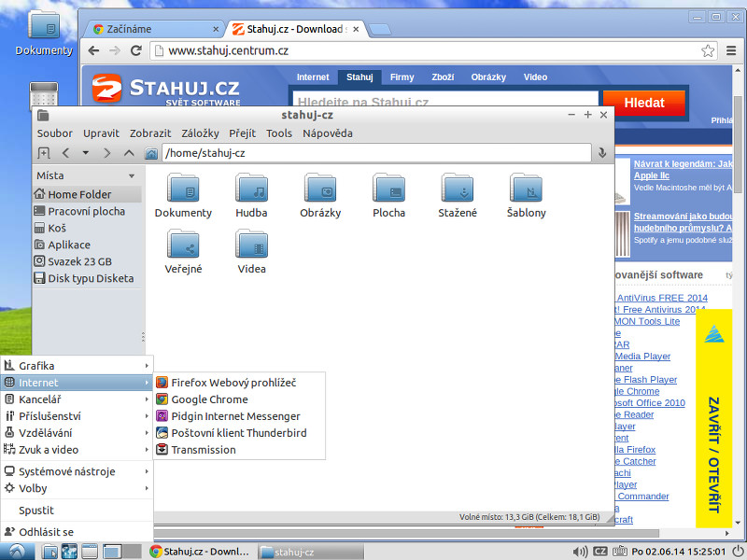Click the orange Hledat button

tap(644, 103)
